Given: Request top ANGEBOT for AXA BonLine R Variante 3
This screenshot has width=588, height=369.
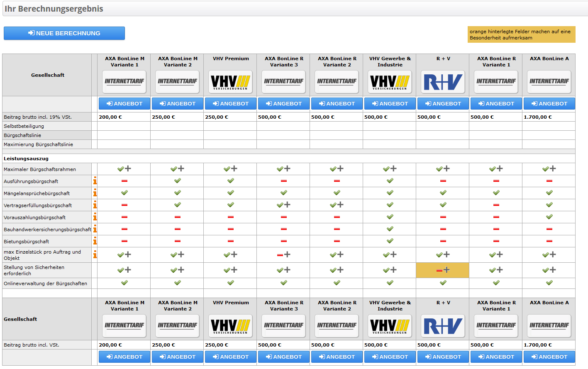Looking at the screenshot, I should (x=284, y=103).
